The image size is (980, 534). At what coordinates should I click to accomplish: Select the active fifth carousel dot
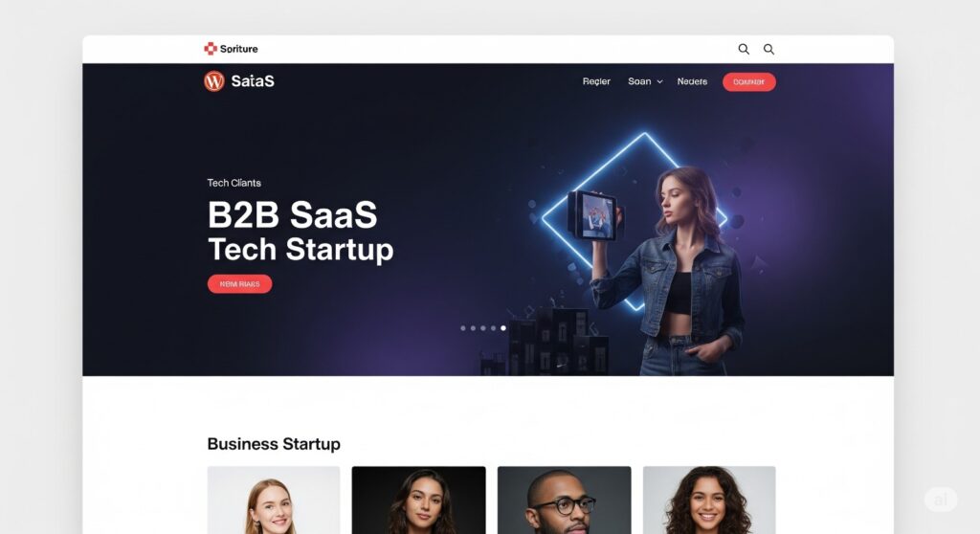(x=503, y=327)
